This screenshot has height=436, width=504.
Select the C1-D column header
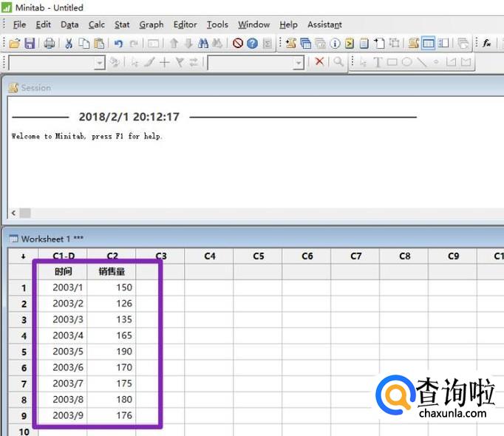63,256
